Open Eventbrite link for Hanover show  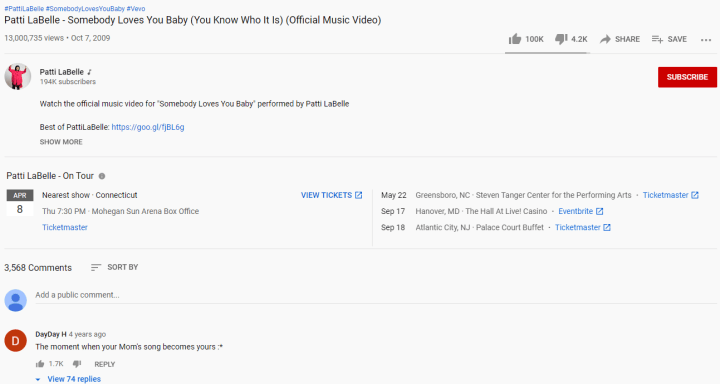pyautogui.click(x=575, y=211)
